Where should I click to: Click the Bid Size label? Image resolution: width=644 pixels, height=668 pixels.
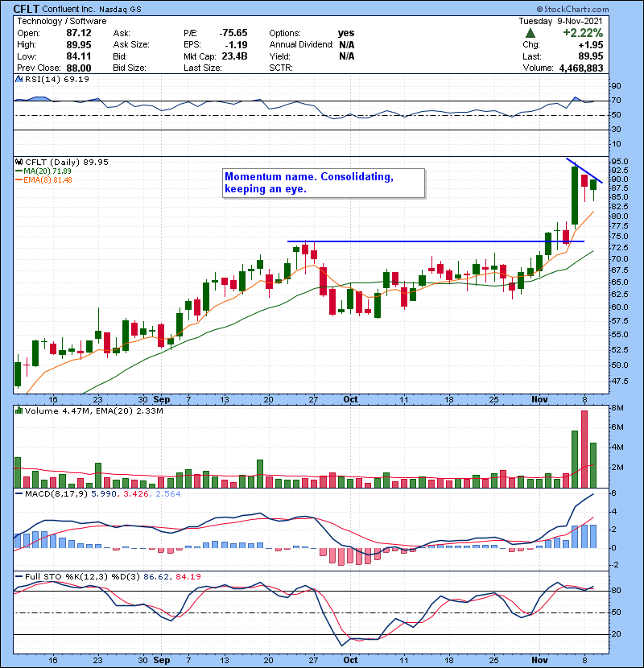pos(130,68)
